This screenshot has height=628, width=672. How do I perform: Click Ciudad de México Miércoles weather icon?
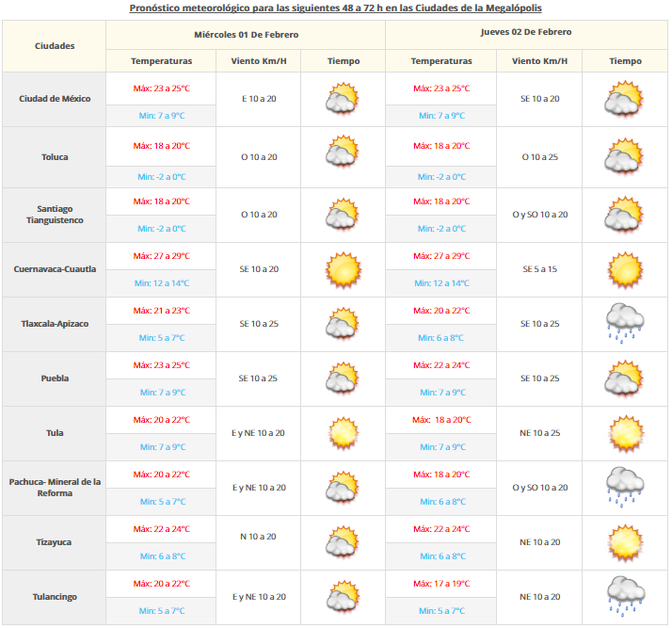(x=343, y=99)
